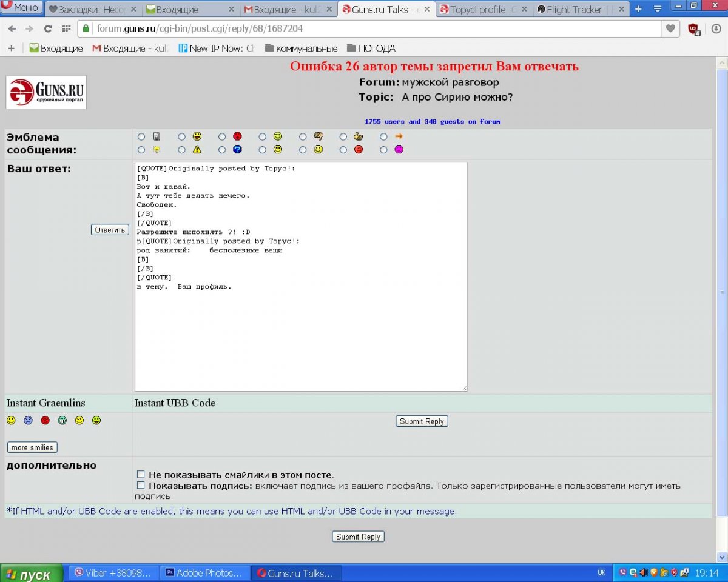Click the page scrollbar up arrow
The image size is (728, 582).
pos(722,62)
